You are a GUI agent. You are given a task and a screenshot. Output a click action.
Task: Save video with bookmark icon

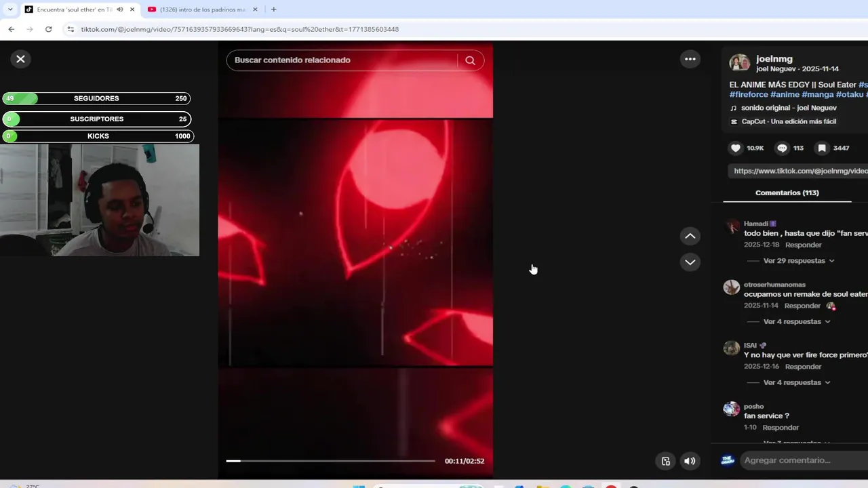pyautogui.click(x=822, y=148)
